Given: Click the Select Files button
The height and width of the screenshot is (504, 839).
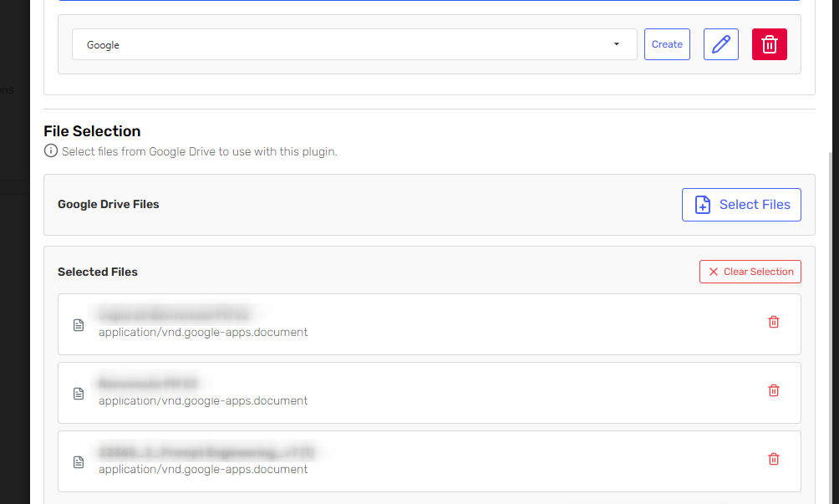Looking at the screenshot, I should pyautogui.click(x=741, y=205).
